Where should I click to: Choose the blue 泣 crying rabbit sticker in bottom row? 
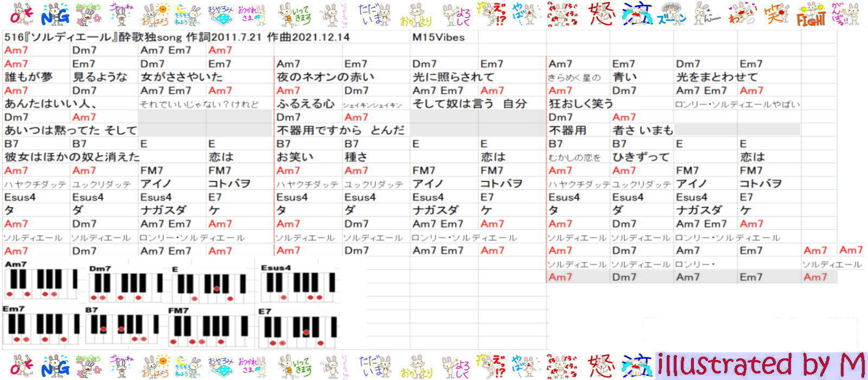pyautogui.click(x=635, y=366)
